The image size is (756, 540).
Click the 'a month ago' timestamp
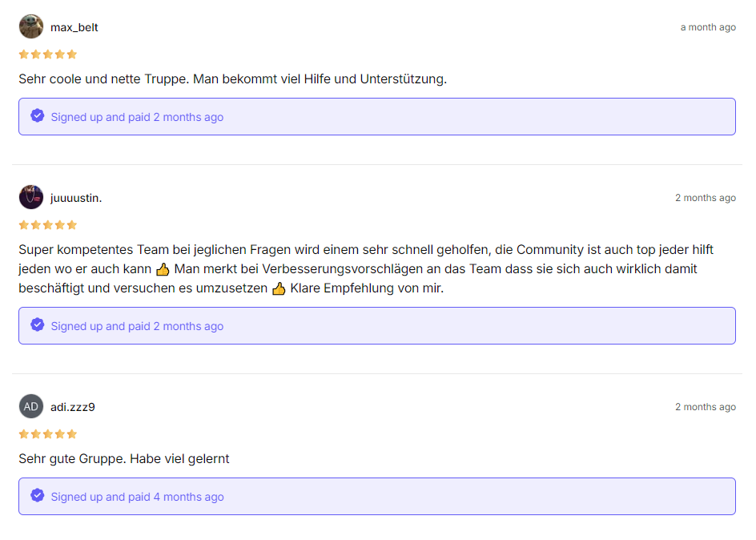coord(708,27)
